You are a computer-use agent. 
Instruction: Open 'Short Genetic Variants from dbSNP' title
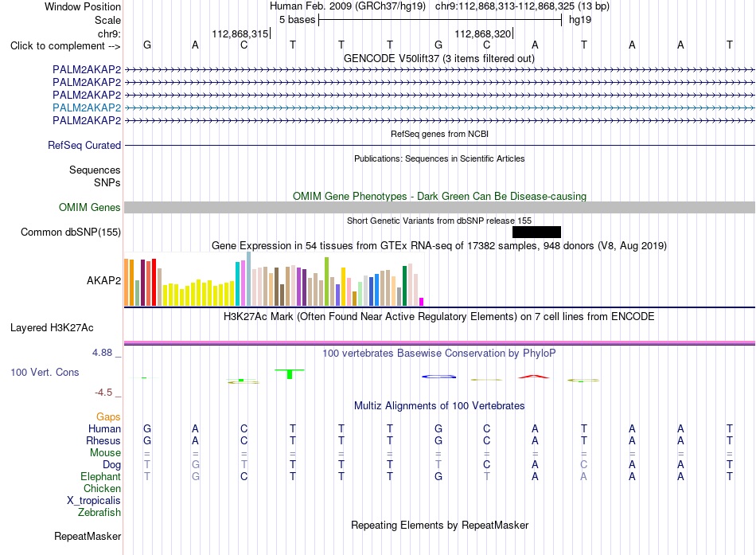point(439,221)
